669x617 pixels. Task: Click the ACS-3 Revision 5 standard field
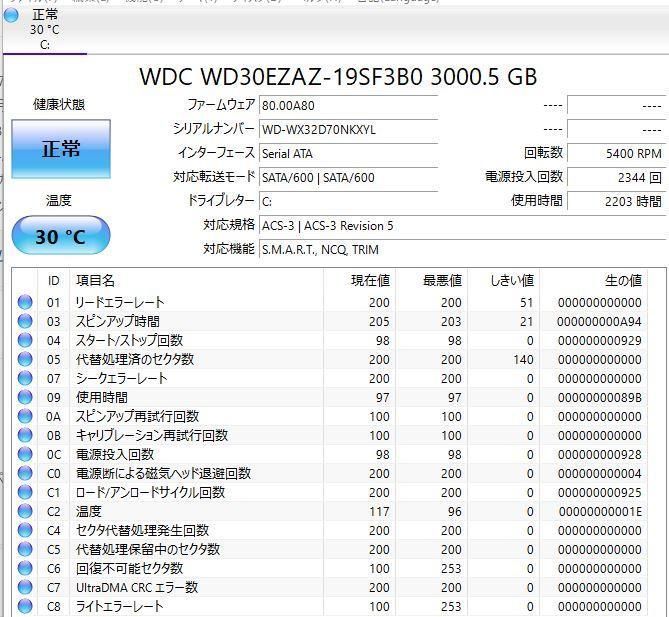[x=462, y=225]
